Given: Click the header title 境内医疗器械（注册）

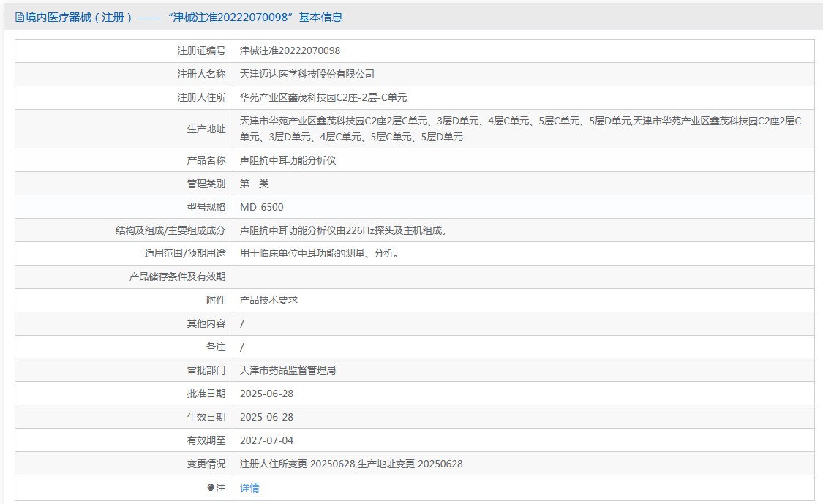Looking at the screenshot, I should [78, 18].
